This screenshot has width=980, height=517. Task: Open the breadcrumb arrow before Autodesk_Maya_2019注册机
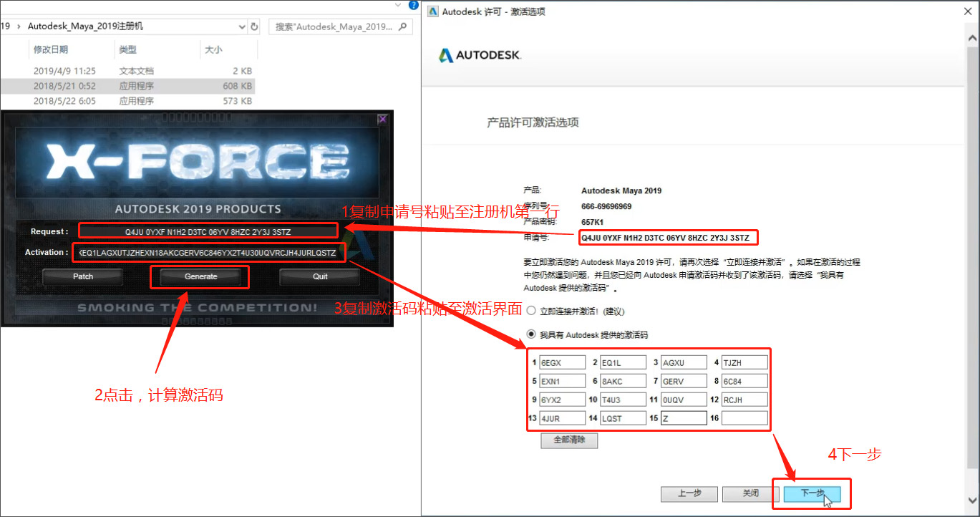click(19, 26)
